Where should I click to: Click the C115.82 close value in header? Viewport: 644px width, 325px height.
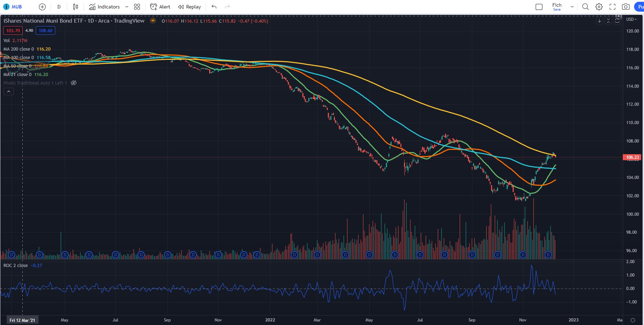[227, 21]
